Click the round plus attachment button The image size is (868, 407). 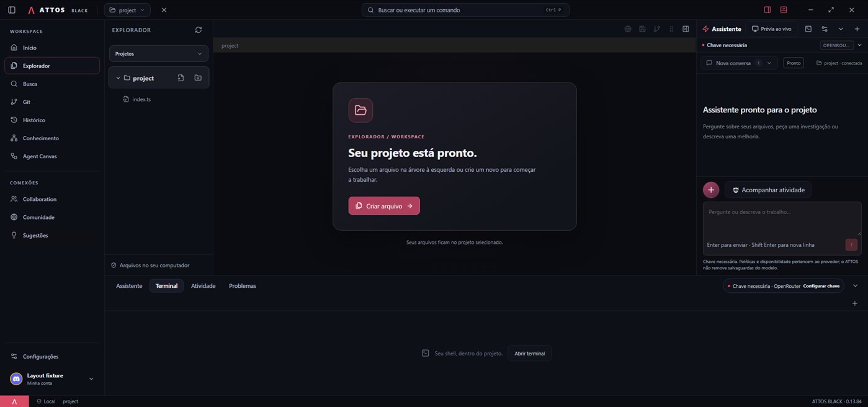click(711, 190)
